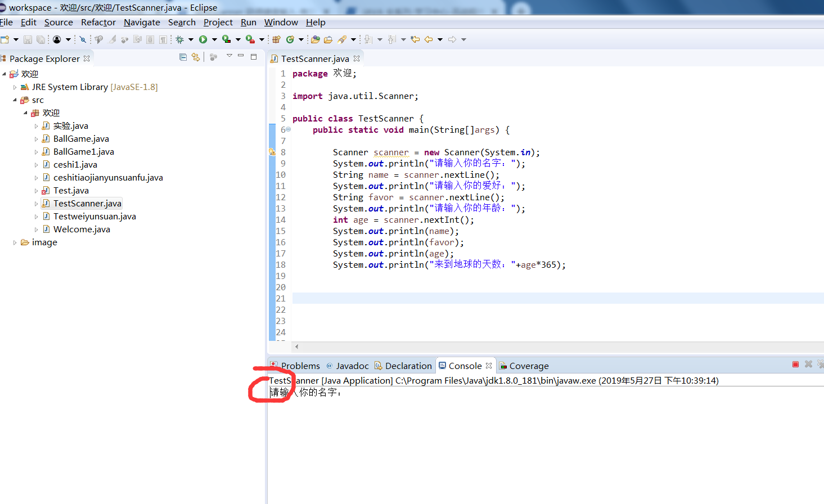The image size is (824, 504).
Task: Click the New file wizard icon
Action: pyautogui.click(x=4, y=39)
